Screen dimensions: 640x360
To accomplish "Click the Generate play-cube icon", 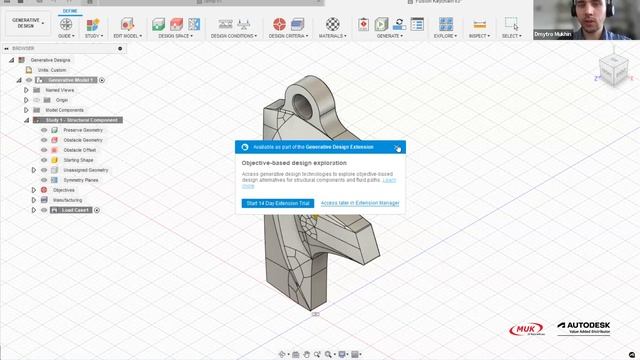I will click(381, 24).
